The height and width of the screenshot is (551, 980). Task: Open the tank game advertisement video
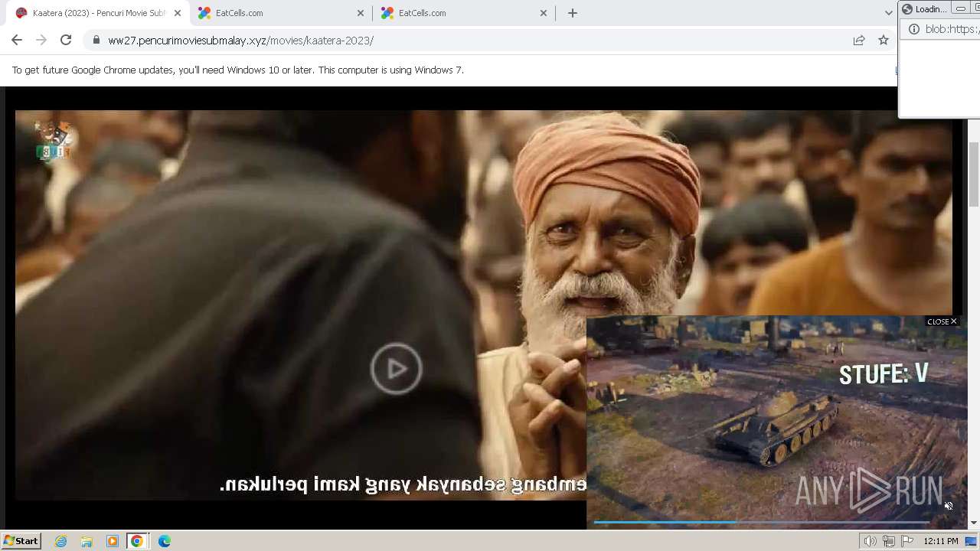click(x=777, y=421)
